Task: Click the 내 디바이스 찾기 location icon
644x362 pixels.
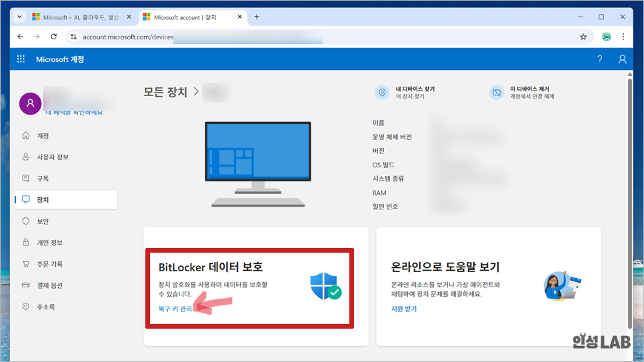Action: point(382,93)
